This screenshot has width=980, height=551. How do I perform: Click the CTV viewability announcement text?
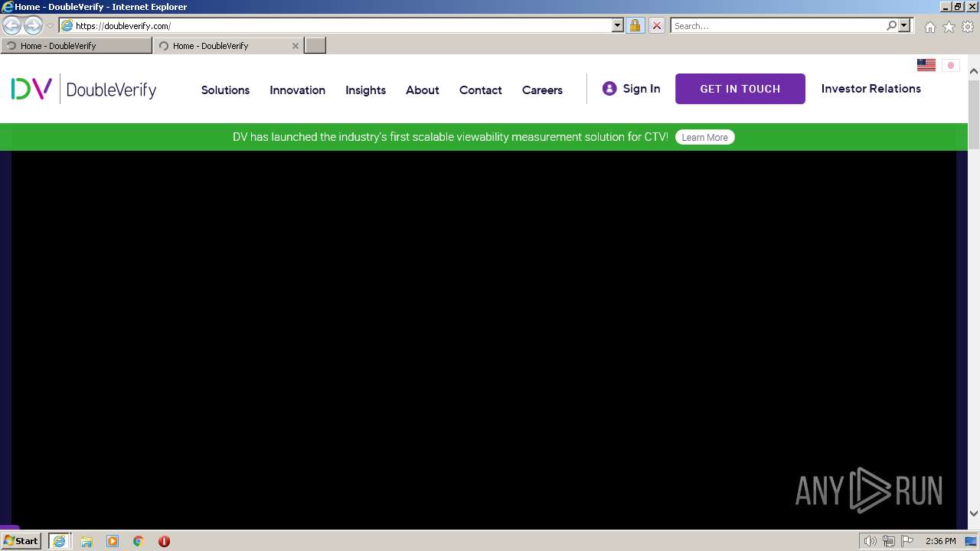tap(450, 137)
